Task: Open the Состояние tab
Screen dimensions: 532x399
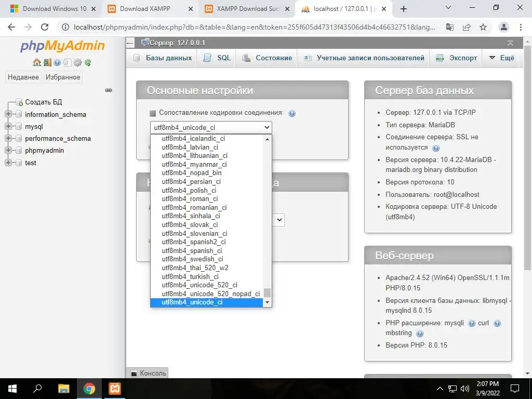Action: [x=267, y=58]
